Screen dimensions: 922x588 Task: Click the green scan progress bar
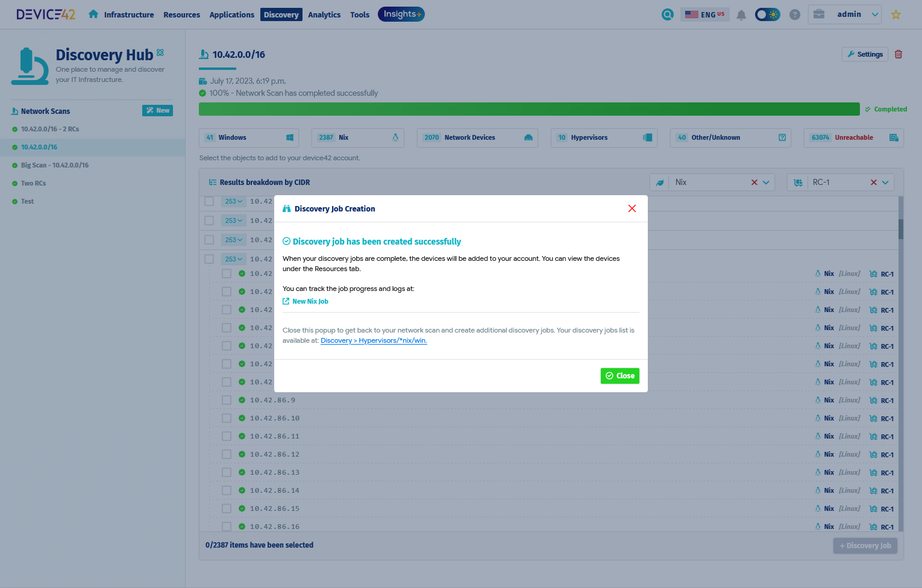pos(529,109)
